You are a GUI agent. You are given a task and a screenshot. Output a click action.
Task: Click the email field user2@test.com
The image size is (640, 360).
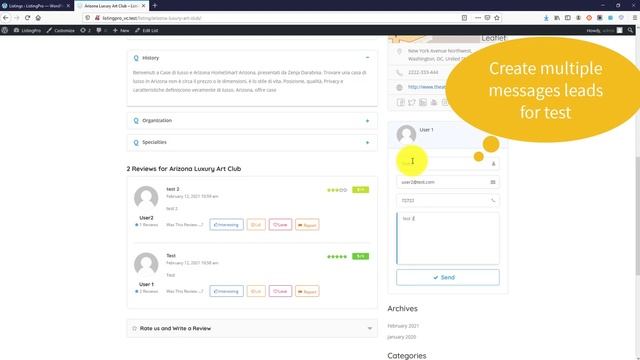point(448,182)
